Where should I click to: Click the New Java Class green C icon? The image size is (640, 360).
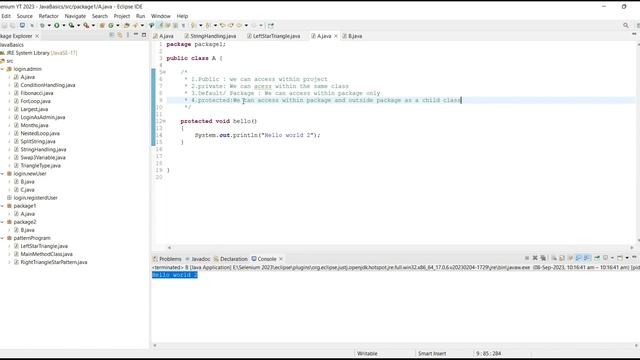111,25
